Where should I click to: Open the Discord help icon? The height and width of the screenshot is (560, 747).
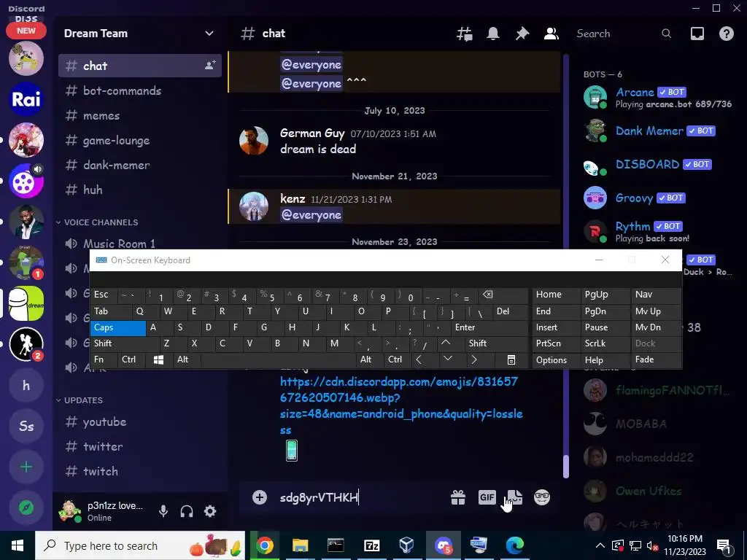tap(726, 34)
